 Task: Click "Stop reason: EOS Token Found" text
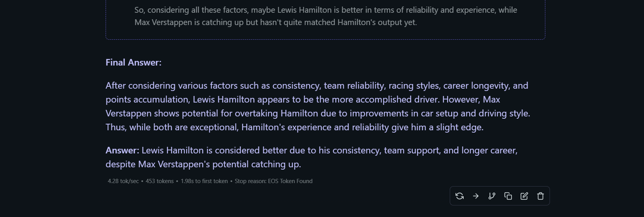click(x=274, y=181)
